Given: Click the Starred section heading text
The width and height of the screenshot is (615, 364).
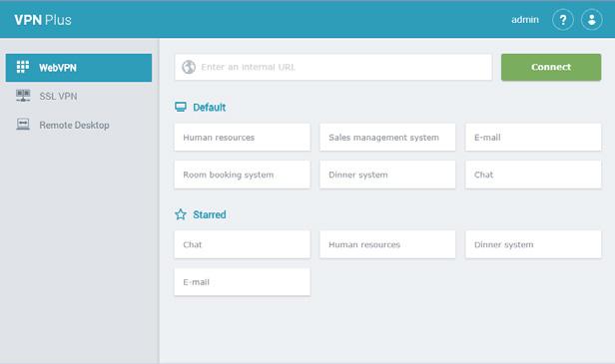Looking at the screenshot, I should click(210, 214).
